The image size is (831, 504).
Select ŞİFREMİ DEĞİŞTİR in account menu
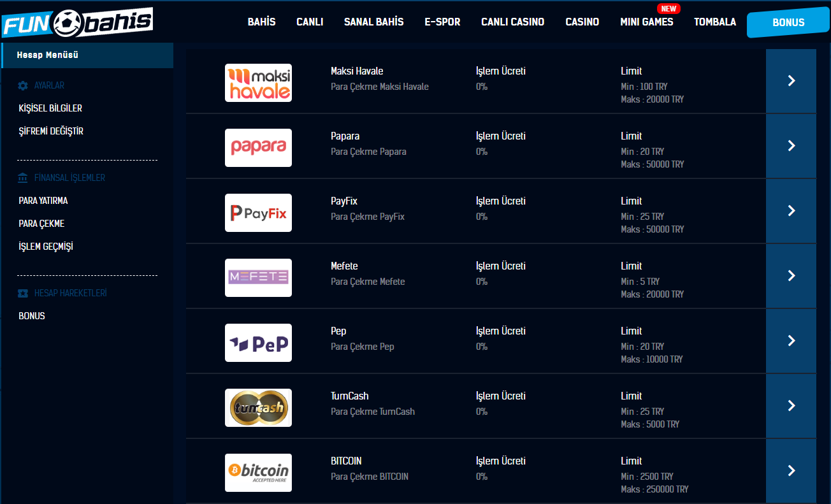pos(51,131)
